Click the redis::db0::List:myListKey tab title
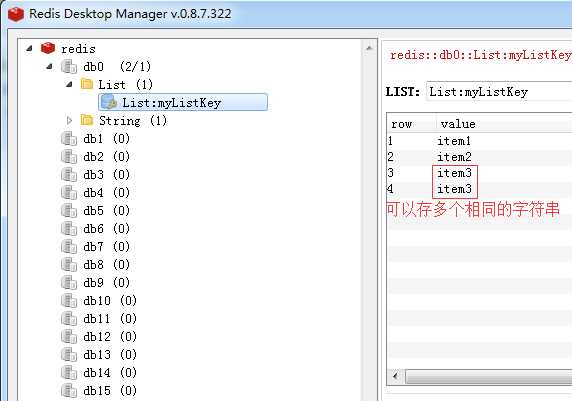The height and width of the screenshot is (401, 572). click(x=480, y=55)
